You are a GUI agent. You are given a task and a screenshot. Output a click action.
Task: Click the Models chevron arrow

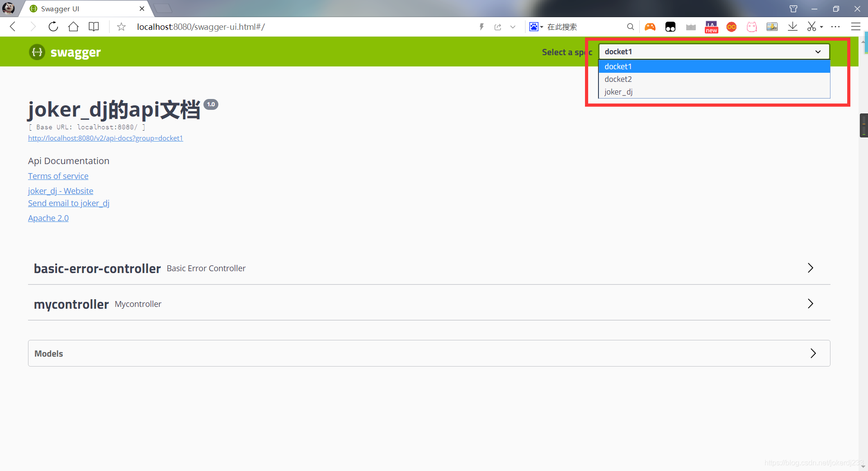coord(813,353)
